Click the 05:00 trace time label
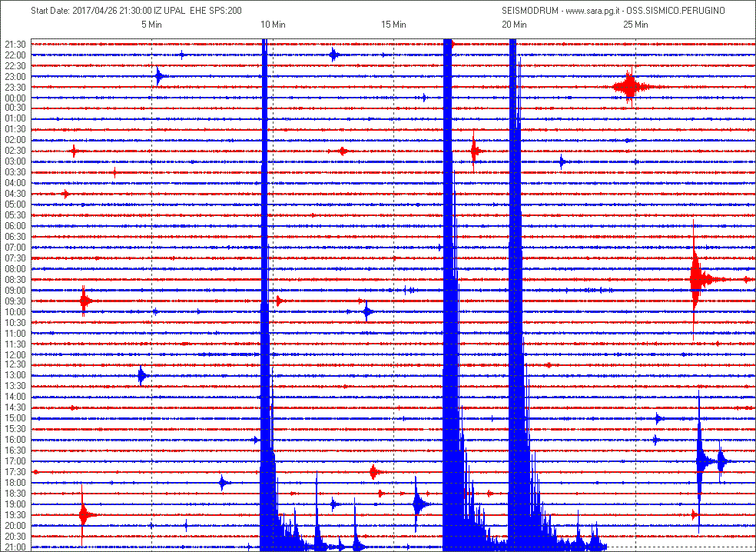The height and width of the screenshot is (552, 756). [x=15, y=205]
